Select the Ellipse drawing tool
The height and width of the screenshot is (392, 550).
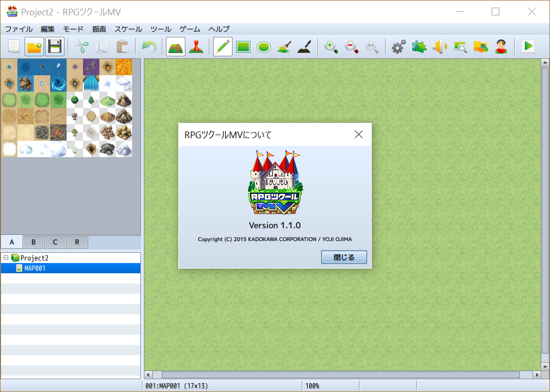tap(263, 47)
